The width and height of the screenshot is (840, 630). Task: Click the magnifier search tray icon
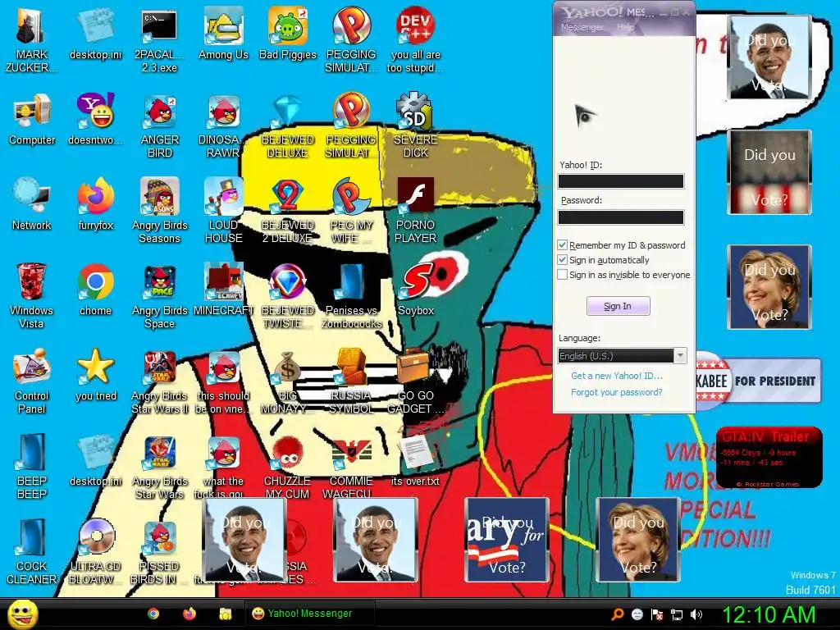pyautogui.click(x=617, y=614)
